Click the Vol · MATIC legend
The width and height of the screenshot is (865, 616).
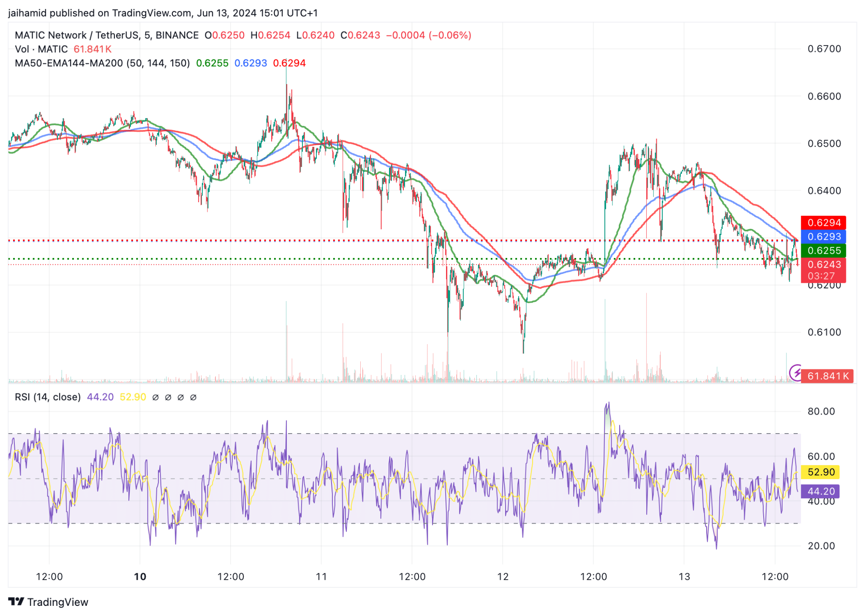click(x=41, y=49)
